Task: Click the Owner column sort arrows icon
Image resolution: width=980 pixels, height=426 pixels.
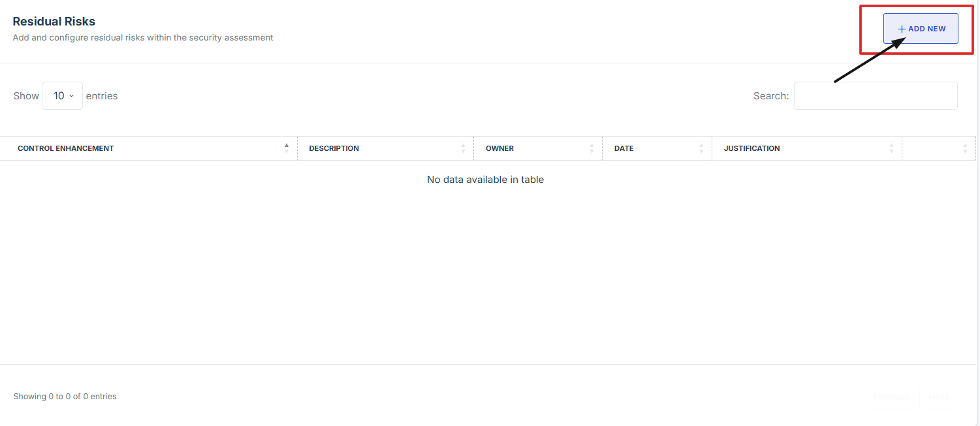Action: tap(592, 148)
